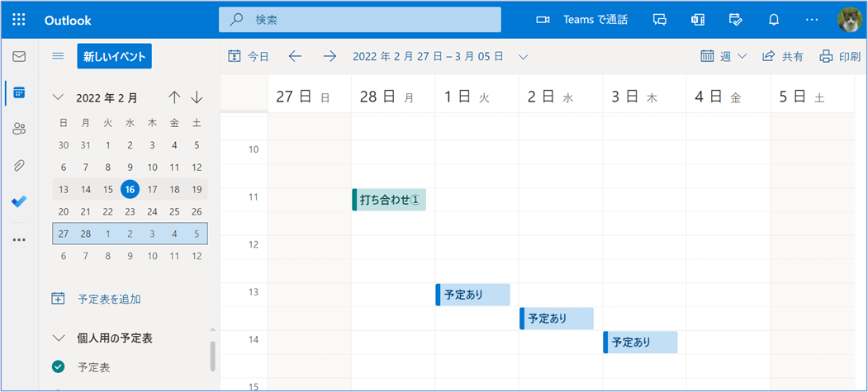Collapse the 2022 年 2 月 mini calendar chevron
The width and height of the screenshot is (868, 392).
58,98
